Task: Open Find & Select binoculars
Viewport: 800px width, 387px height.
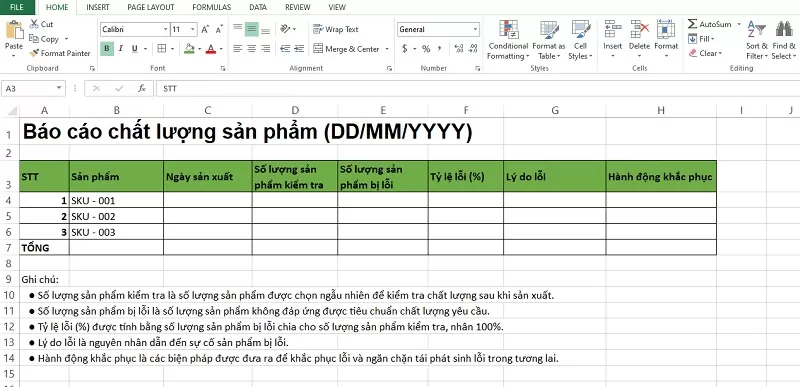Action: click(x=784, y=40)
